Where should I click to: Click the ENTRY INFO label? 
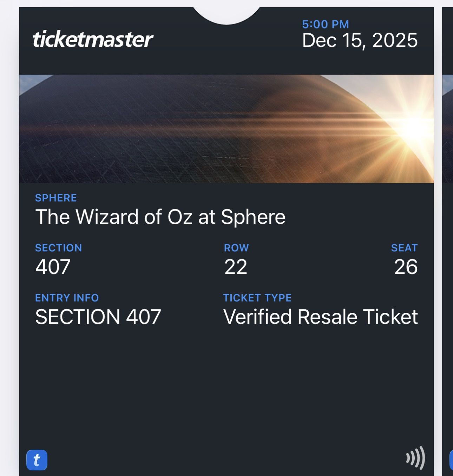pyautogui.click(x=67, y=298)
